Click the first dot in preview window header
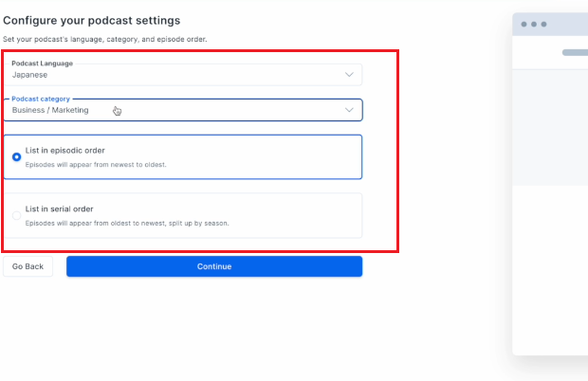The height and width of the screenshot is (381, 588). pos(524,25)
